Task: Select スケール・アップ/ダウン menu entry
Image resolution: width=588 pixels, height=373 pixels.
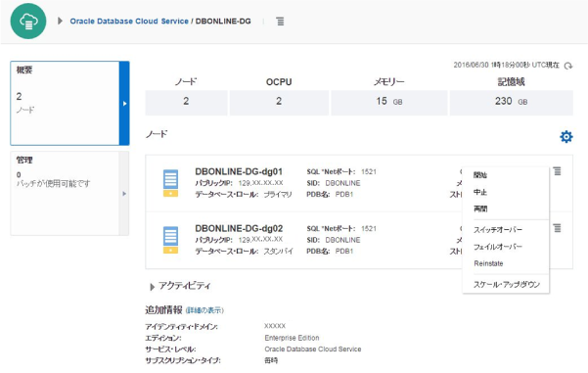Action: (x=506, y=285)
